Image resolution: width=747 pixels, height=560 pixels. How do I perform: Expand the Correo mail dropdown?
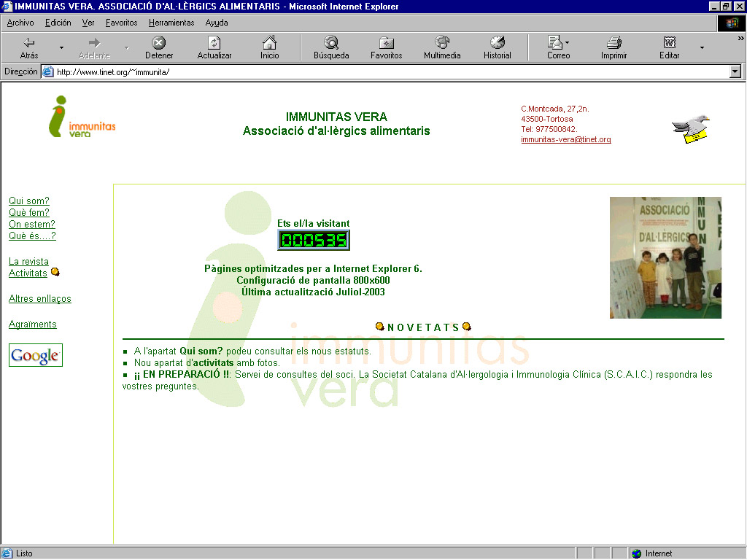click(x=568, y=43)
